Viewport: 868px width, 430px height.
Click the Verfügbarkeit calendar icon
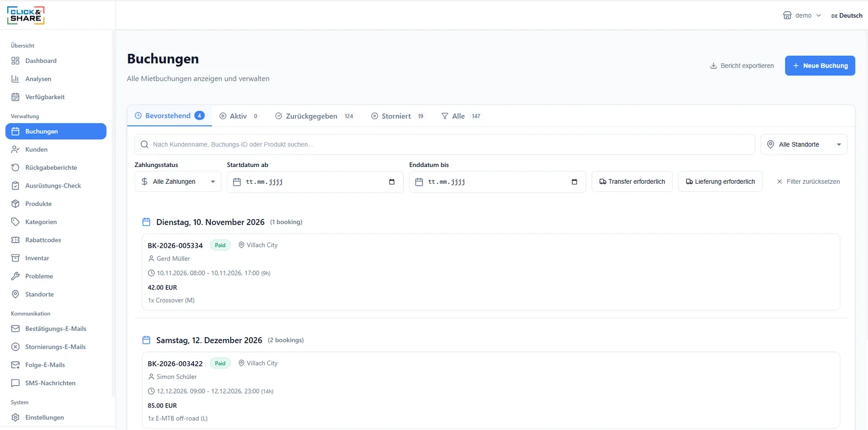coord(15,97)
